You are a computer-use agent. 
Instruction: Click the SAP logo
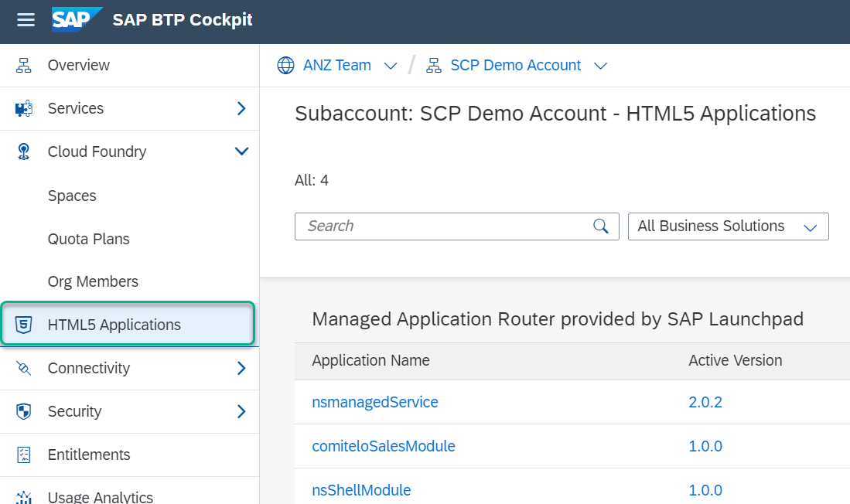tap(77, 19)
